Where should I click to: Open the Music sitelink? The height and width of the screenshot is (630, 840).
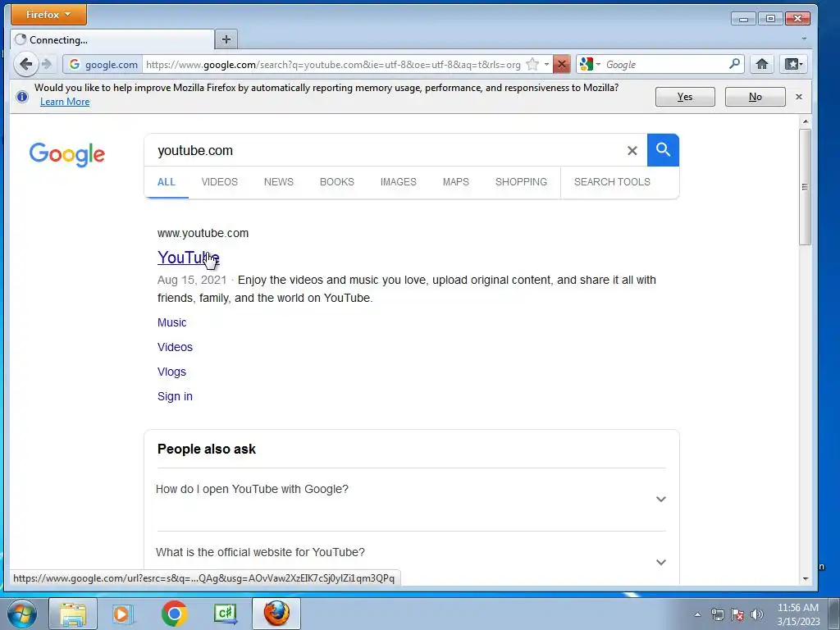[172, 322]
